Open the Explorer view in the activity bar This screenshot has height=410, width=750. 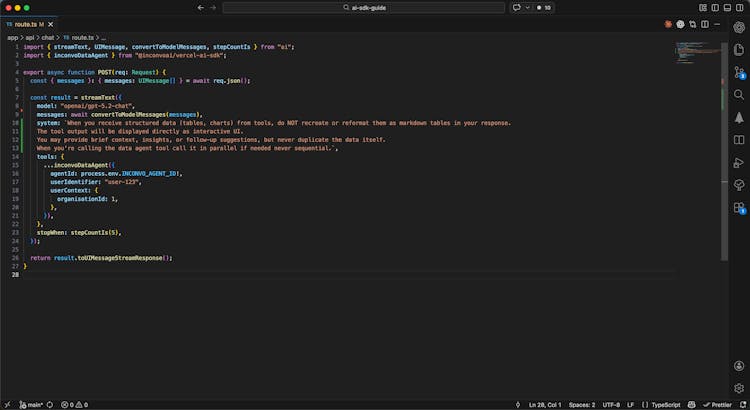click(739, 49)
